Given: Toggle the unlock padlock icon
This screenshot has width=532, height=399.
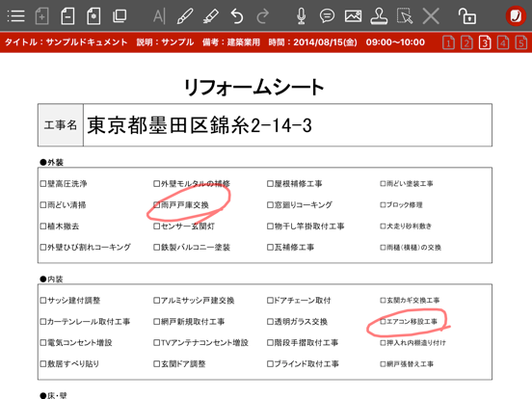Looking at the screenshot, I should pyautogui.click(x=467, y=16).
